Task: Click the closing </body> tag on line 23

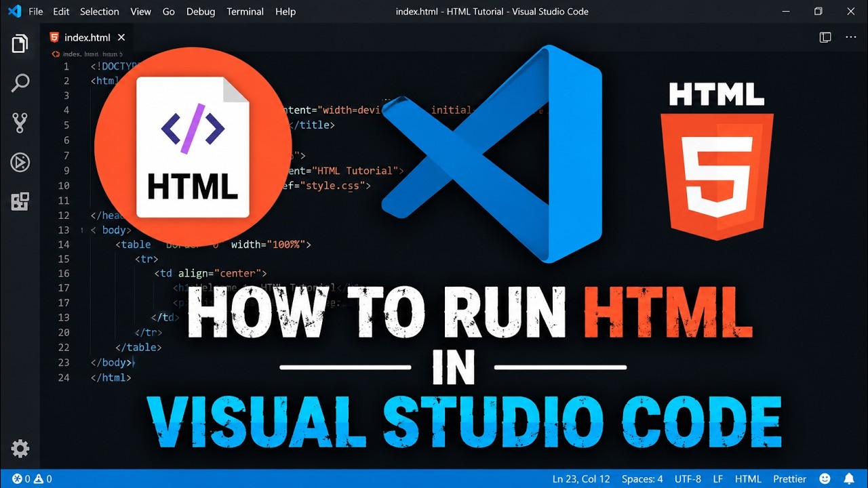Action: coord(112,363)
